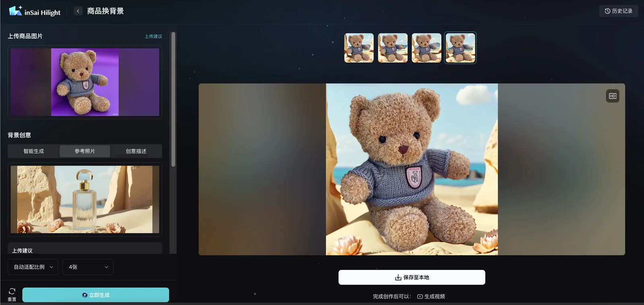
Task: Click the 立即生成 generate button
Action: click(96, 295)
